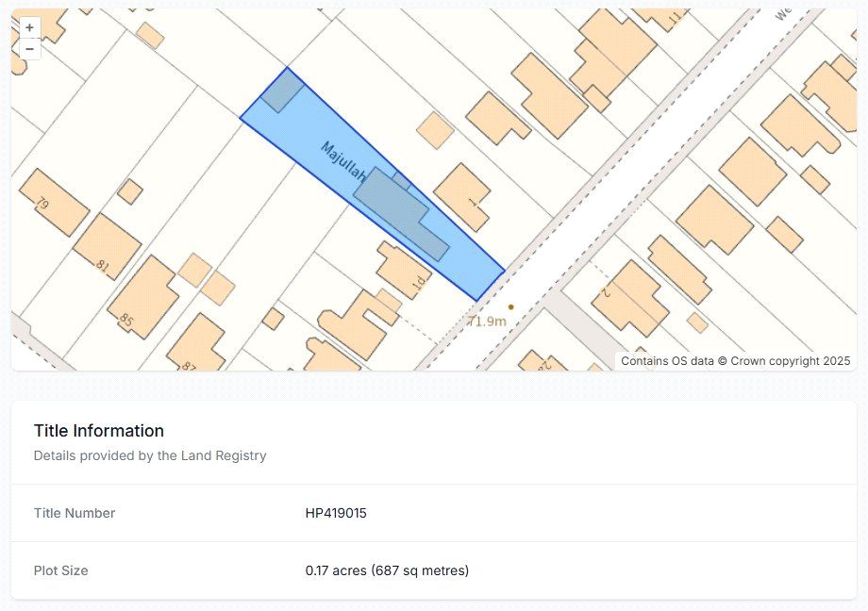
Task: Click the outbuilding at rear of highlighted plot
Action: [x=282, y=91]
